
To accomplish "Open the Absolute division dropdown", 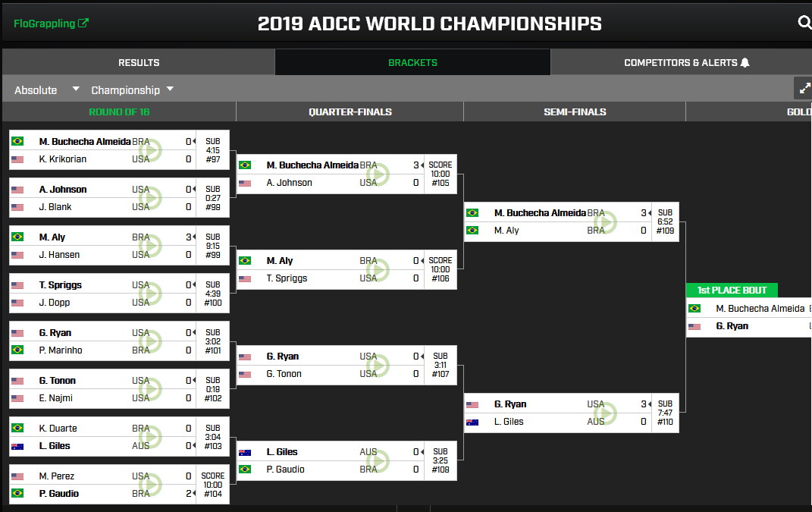I will pos(46,90).
